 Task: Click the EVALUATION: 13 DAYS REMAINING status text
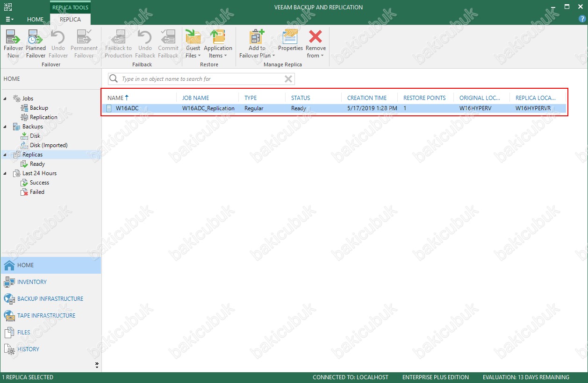pos(526,377)
